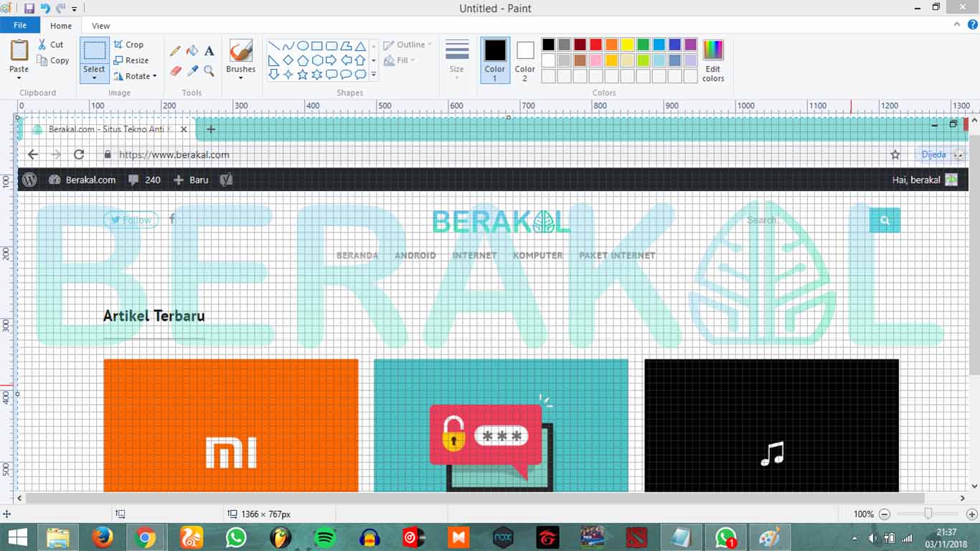Open the shape Outline dropdown
The image size is (980, 551).
[407, 44]
